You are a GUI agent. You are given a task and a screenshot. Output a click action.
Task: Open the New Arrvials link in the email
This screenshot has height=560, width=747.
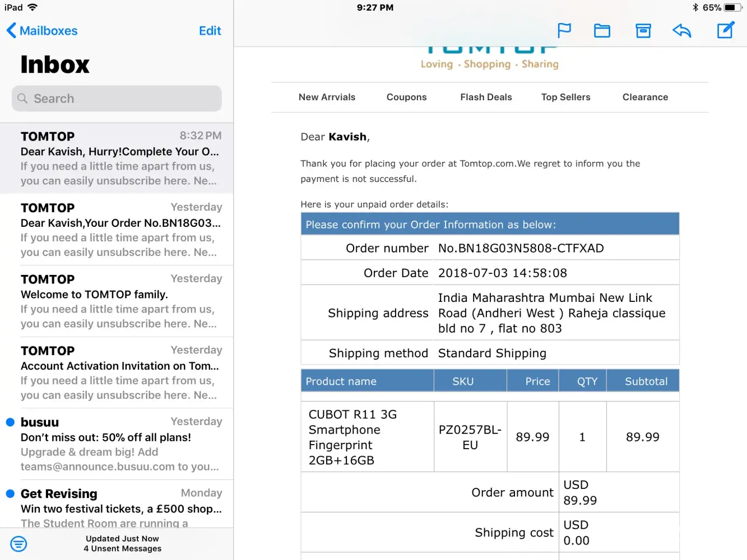pyautogui.click(x=327, y=97)
